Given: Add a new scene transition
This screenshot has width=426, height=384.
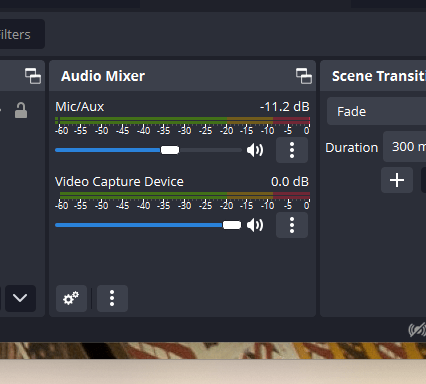Looking at the screenshot, I should (x=397, y=180).
